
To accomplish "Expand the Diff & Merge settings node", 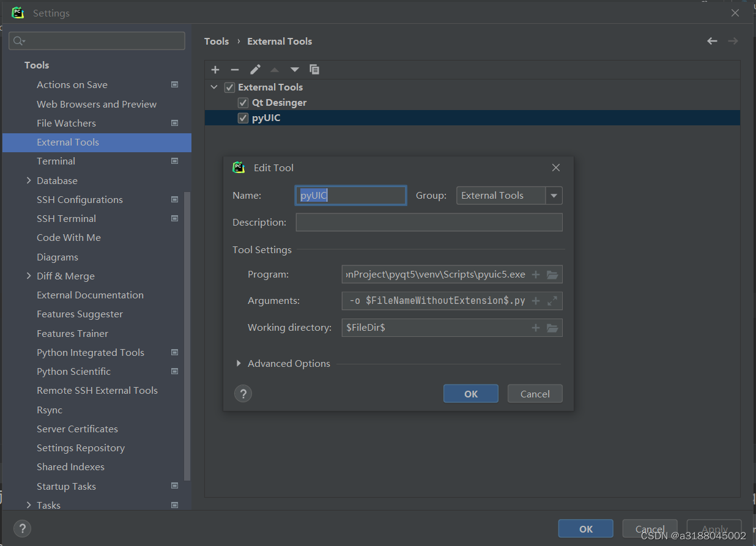I will click(x=29, y=276).
